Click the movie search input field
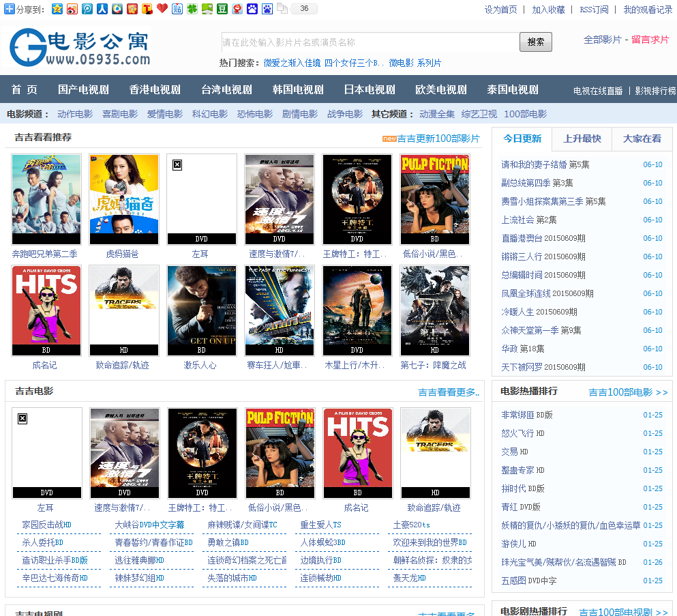Screen dimensions: 677x616 370,42
